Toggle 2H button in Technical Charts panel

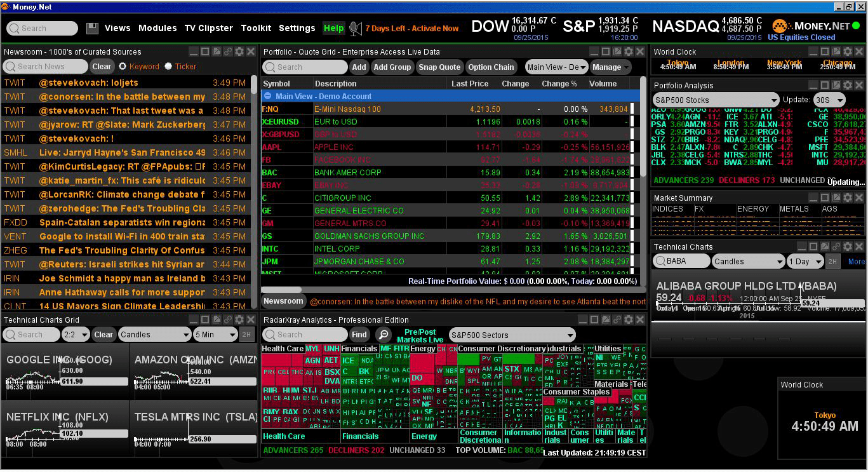click(833, 261)
